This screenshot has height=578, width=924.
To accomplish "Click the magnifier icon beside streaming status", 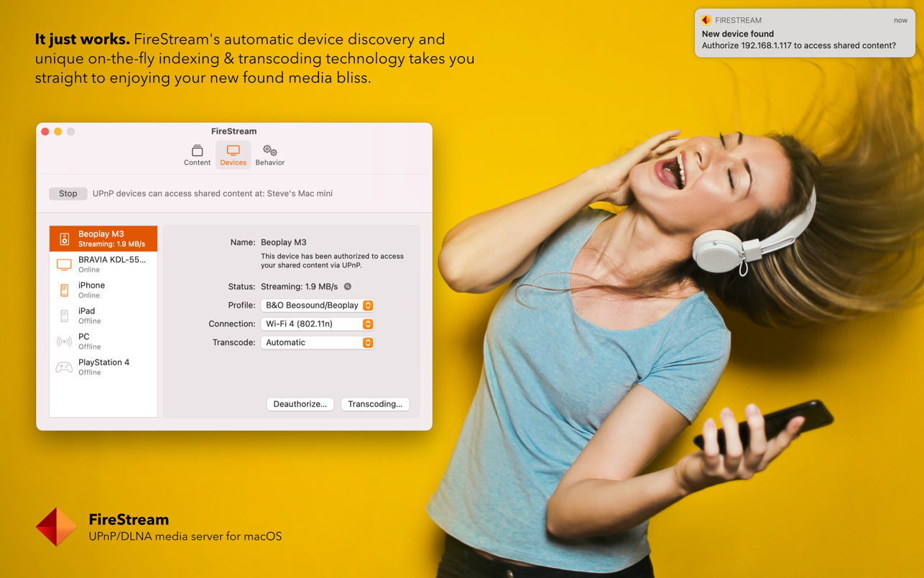I will [348, 287].
